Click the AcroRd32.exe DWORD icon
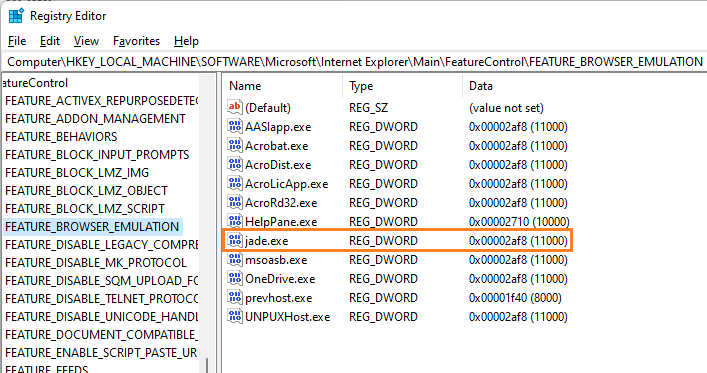Image resolution: width=707 pixels, height=373 pixels. point(235,202)
